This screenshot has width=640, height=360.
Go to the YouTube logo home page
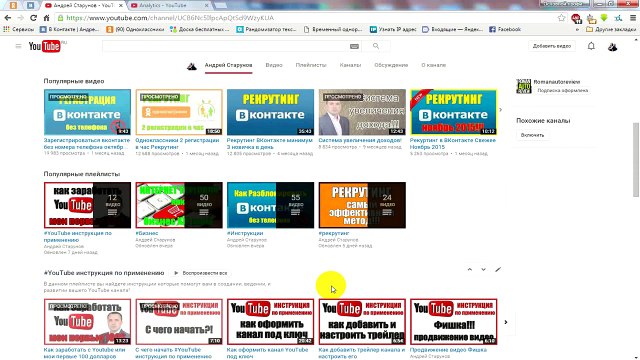coord(45,46)
